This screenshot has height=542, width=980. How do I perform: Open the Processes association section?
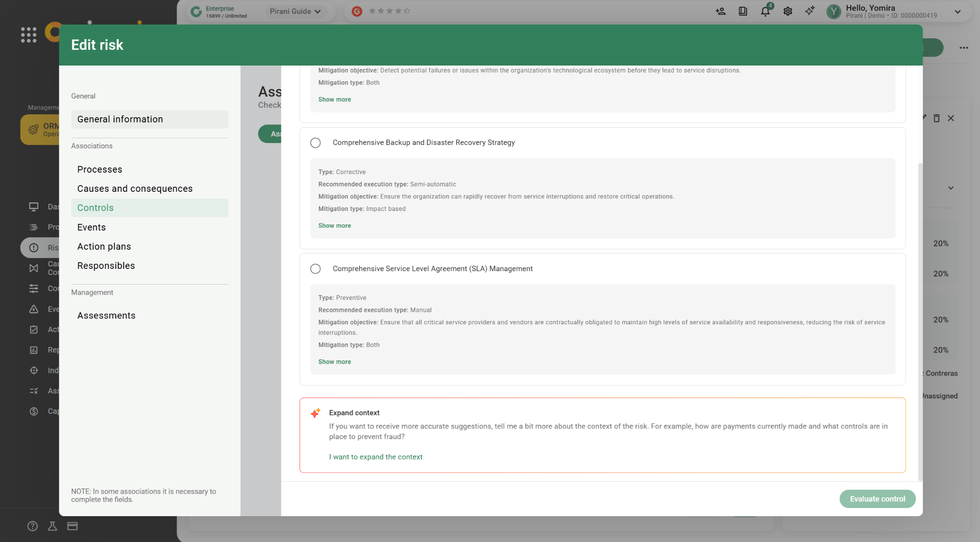click(100, 169)
